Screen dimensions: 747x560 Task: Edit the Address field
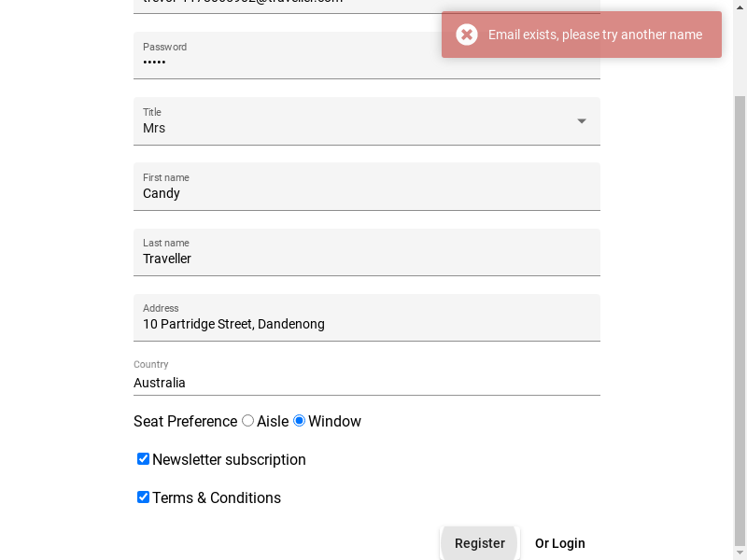[x=366, y=324]
